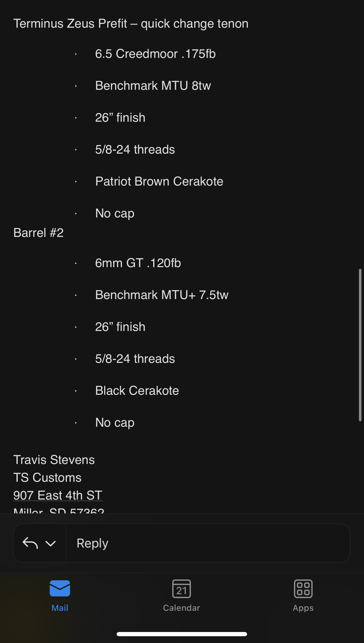Open the 907 East 4th ST address link
The height and width of the screenshot is (643, 364).
click(58, 495)
